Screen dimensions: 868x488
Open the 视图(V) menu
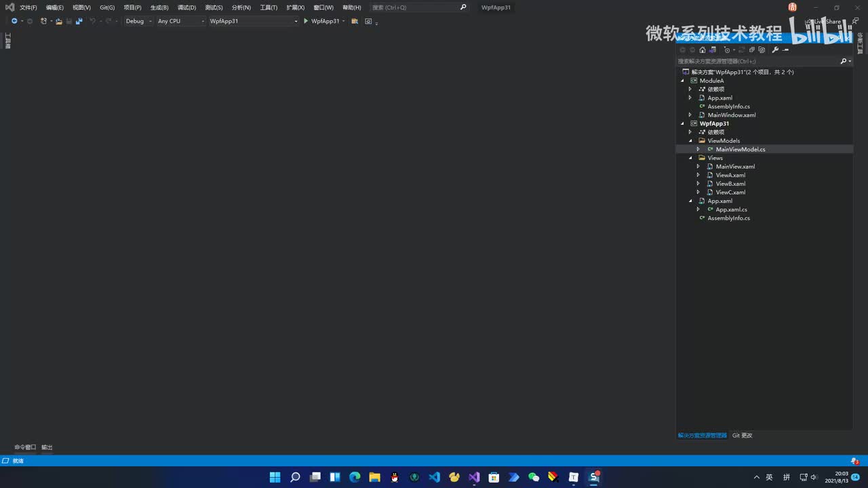tap(81, 7)
